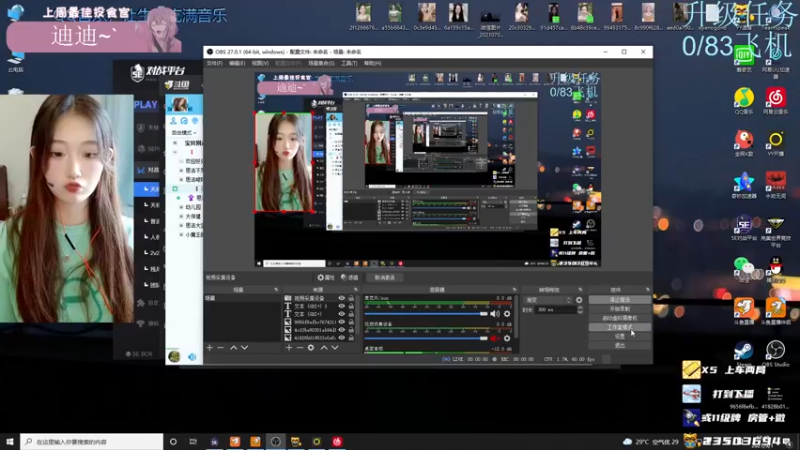This screenshot has height=450, width=800.
Task: Adjust the 麦克风/Aux volume slider
Action: click(426, 314)
